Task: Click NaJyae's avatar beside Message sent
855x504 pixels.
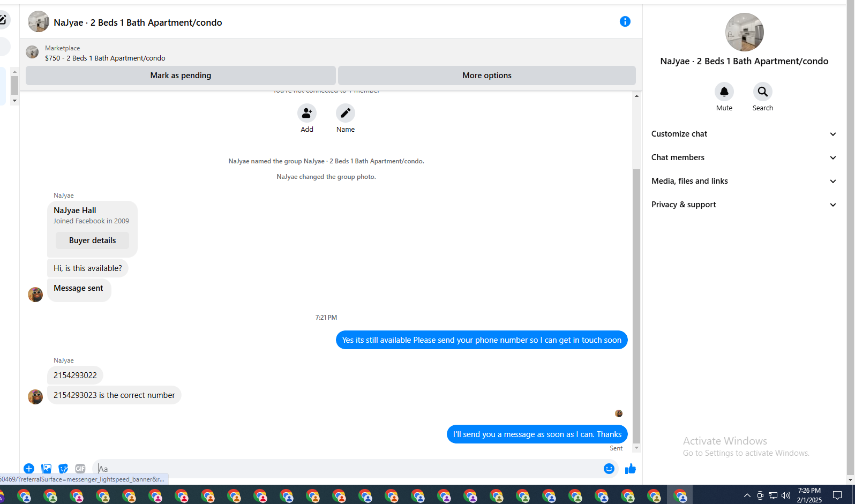Action: [35, 295]
